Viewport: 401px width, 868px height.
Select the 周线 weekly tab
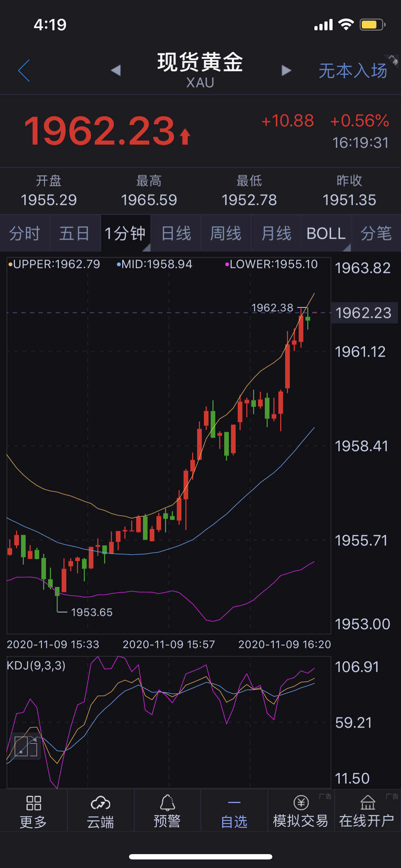[226, 233]
